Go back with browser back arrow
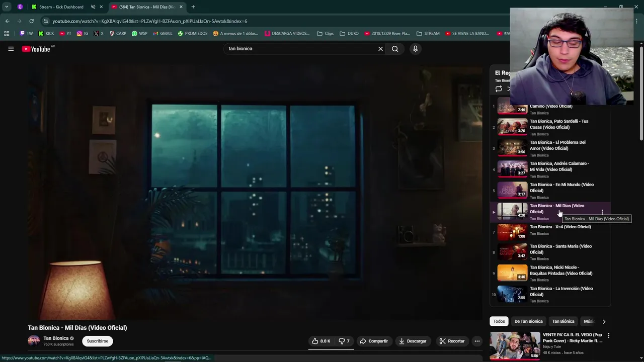Screen dimensions: 644x362 pos(7,21)
